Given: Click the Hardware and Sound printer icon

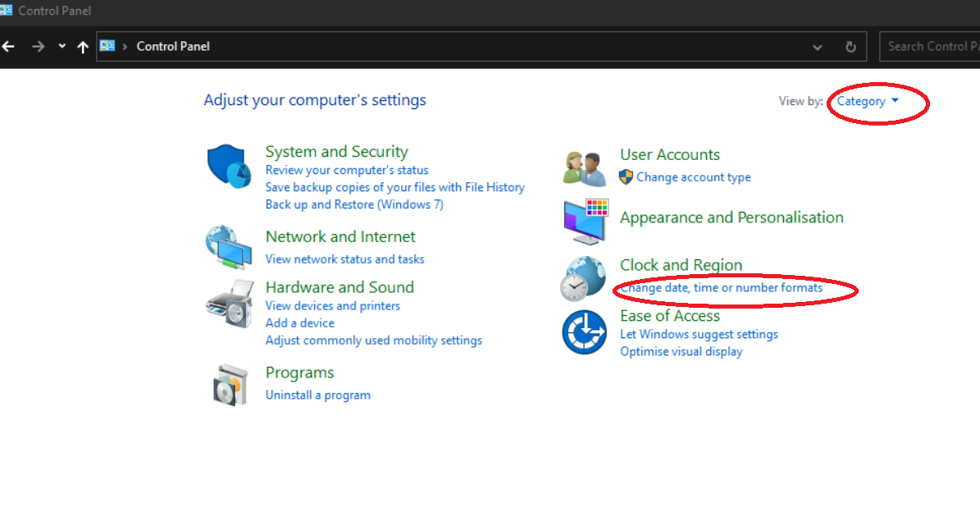Looking at the screenshot, I should point(230,304).
